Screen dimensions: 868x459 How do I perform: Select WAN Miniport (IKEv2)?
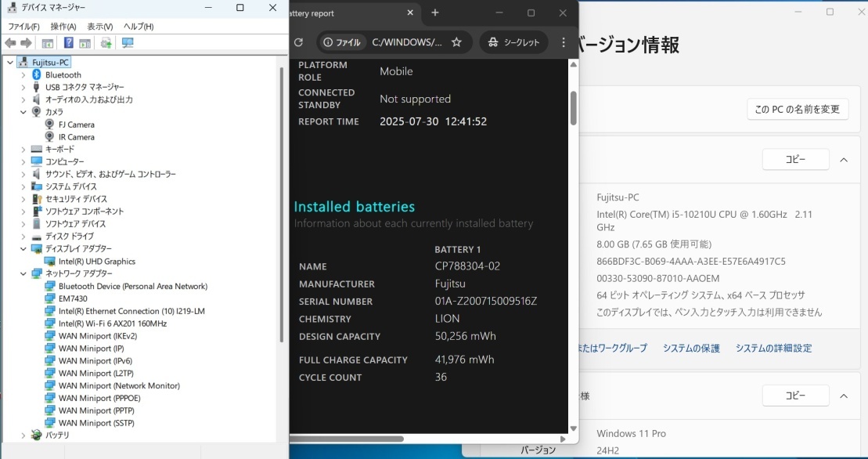click(97, 336)
